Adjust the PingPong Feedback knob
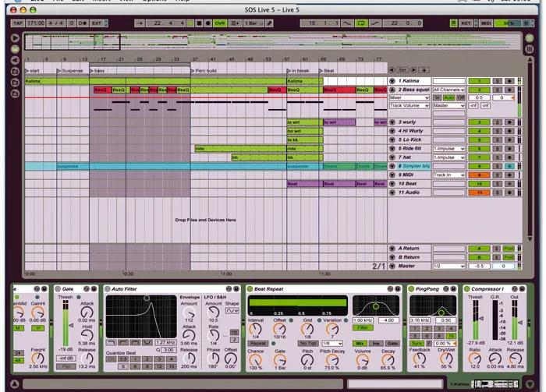The width and height of the screenshot is (546, 392). tap(420, 358)
